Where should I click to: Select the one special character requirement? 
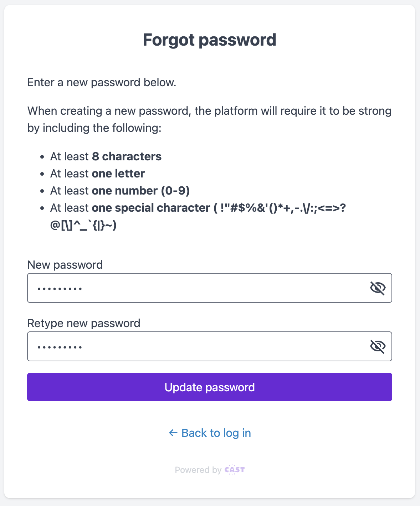pos(198,208)
